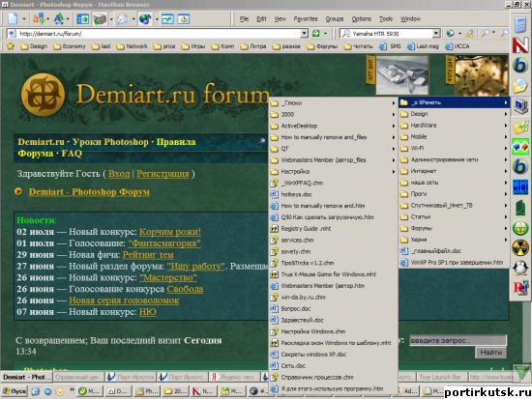
Task: Click the folder with checkmark sidebar icon
Action: (x=520, y=127)
